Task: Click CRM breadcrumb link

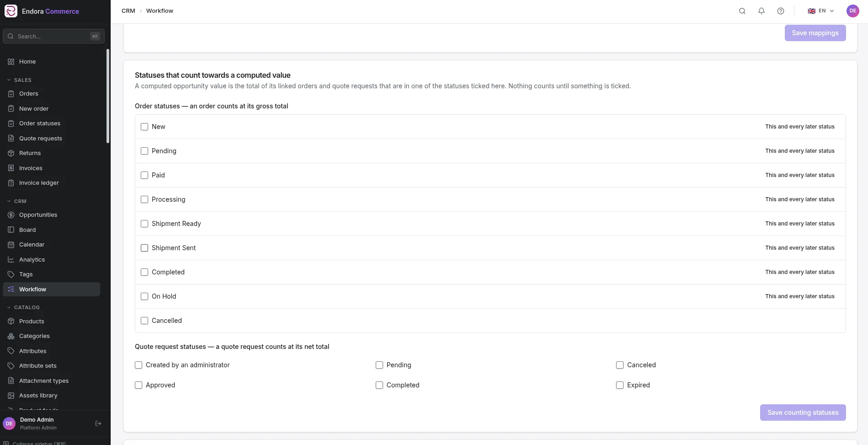Action: 128,11
